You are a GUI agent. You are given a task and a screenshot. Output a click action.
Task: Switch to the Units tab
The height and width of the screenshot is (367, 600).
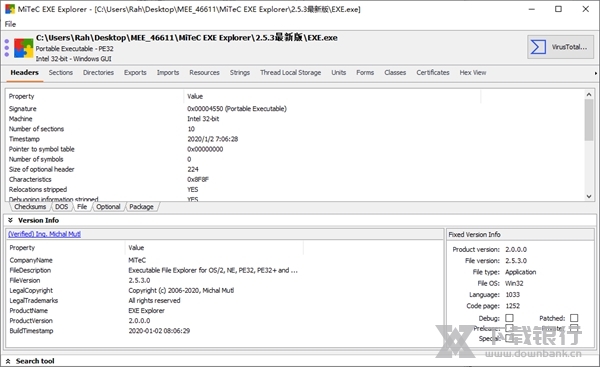coord(339,73)
